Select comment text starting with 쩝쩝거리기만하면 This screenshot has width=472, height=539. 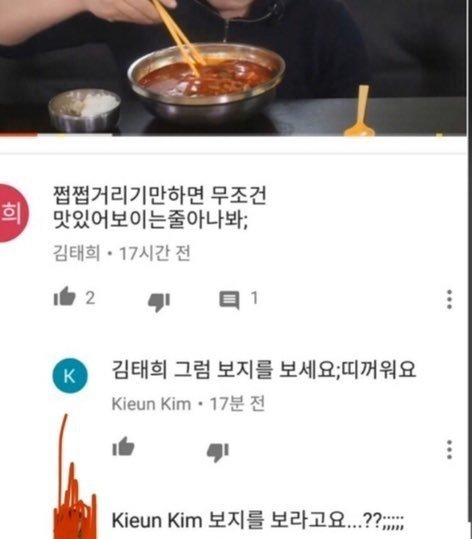pyautogui.click(x=160, y=207)
